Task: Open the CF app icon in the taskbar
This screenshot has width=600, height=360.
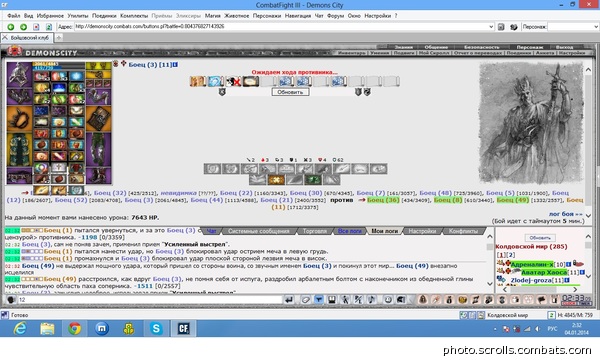Action: pos(183,329)
